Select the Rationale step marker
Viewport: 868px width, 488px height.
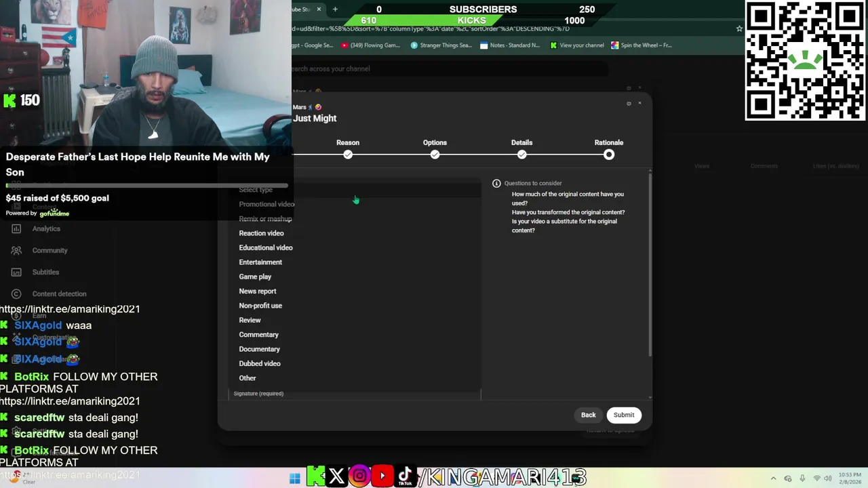[x=609, y=155]
